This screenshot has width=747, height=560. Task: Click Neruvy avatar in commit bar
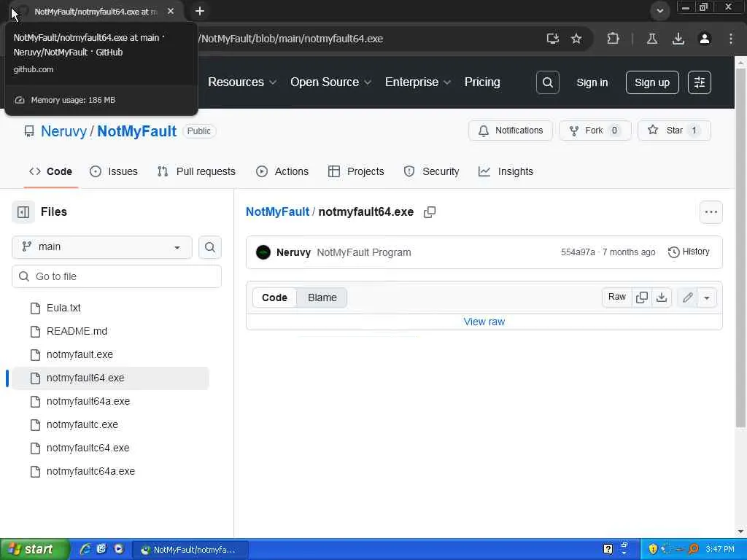pyautogui.click(x=263, y=252)
